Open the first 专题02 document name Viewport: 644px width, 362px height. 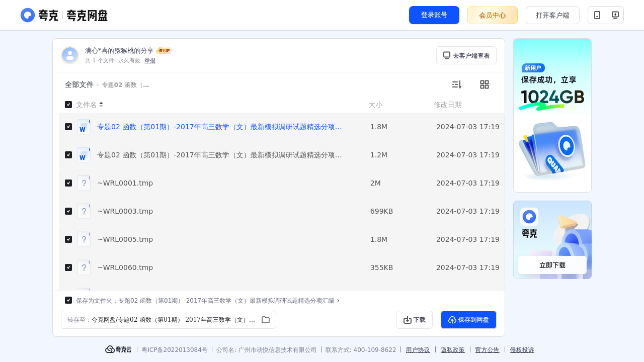(219, 127)
